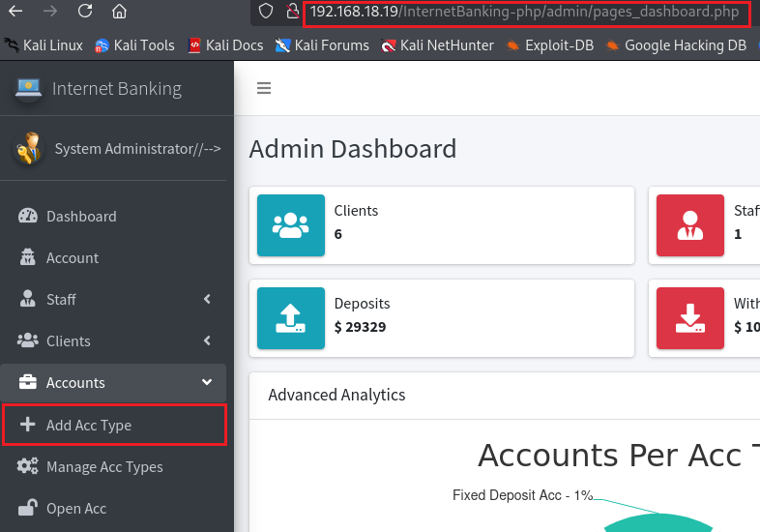Click the Dashboard gauge icon

coord(28,216)
